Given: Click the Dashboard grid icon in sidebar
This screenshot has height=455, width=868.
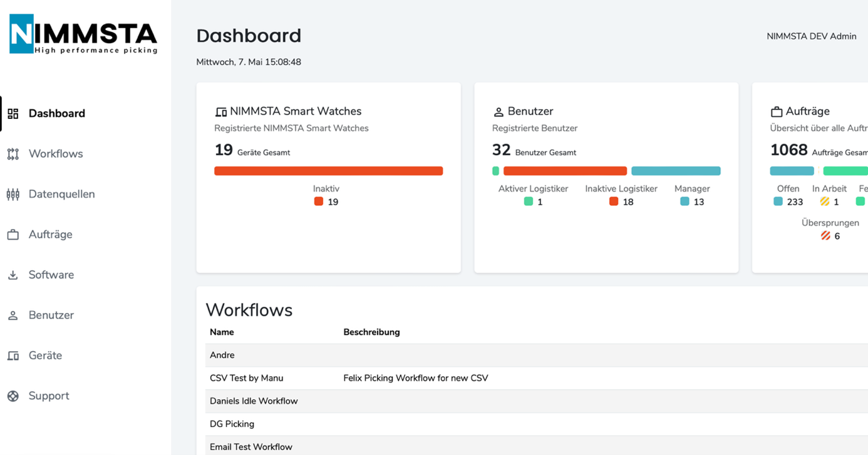Looking at the screenshot, I should pyautogui.click(x=13, y=113).
